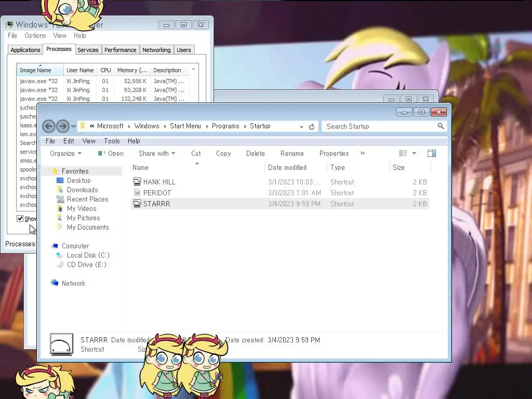The width and height of the screenshot is (532, 399).
Task: Sort by the Type column header
Action: coord(358,167)
